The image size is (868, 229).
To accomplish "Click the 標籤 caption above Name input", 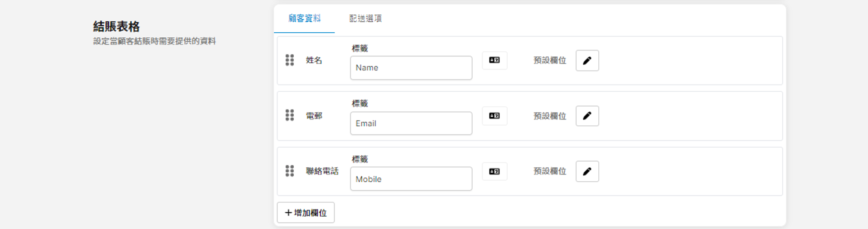I will point(360,48).
